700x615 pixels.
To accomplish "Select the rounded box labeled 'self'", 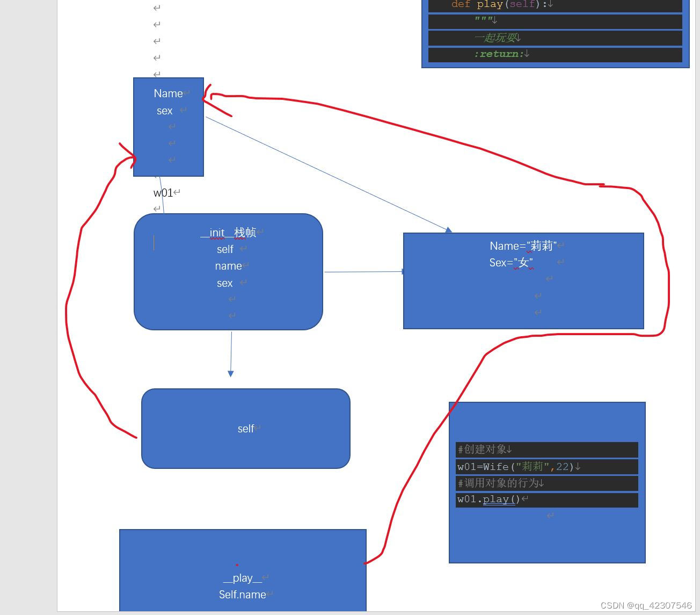I will tap(246, 429).
